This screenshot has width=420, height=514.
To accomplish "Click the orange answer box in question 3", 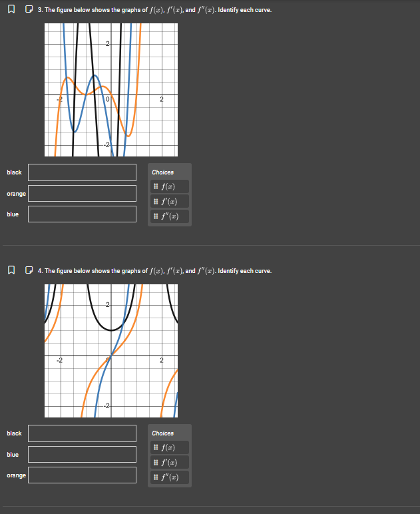I will (83, 193).
